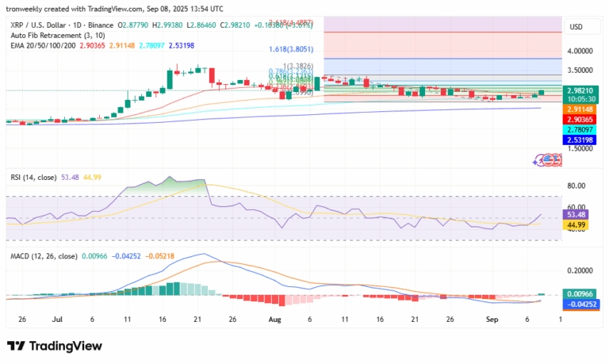The height and width of the screenshot is (364, 609).
Task: Click the current price label 2.98210
Action: 577,91
